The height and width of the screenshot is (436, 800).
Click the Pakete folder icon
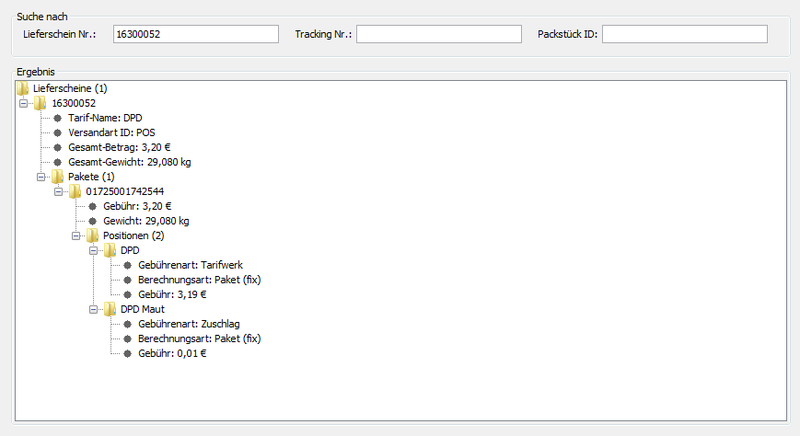pyautogui.click(x=57, y=177)
